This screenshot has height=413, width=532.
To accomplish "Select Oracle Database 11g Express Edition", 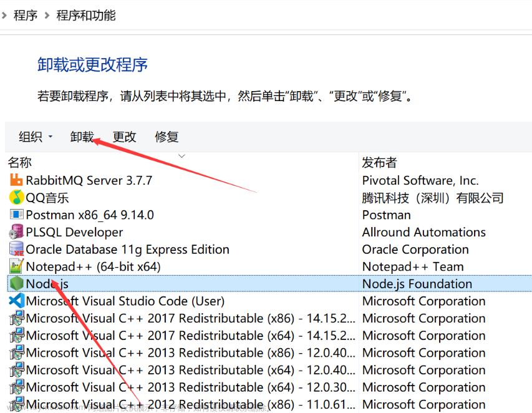I will [x=128, y=250].
